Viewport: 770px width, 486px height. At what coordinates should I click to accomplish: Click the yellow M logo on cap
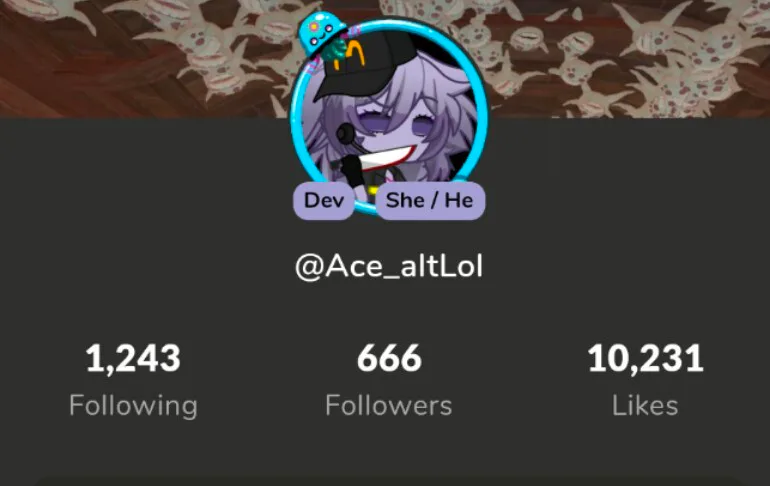pyautogui.click(x=351, y=55)
